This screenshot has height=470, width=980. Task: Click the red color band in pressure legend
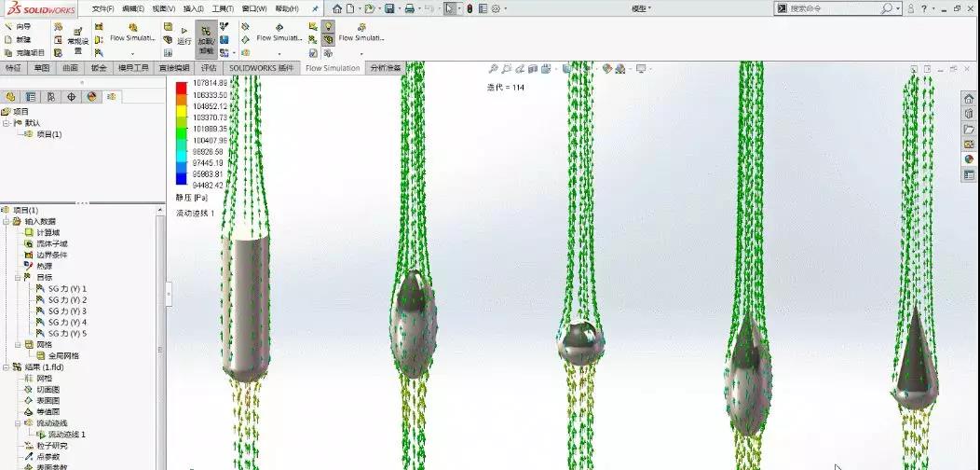click(x=182, y=86)
